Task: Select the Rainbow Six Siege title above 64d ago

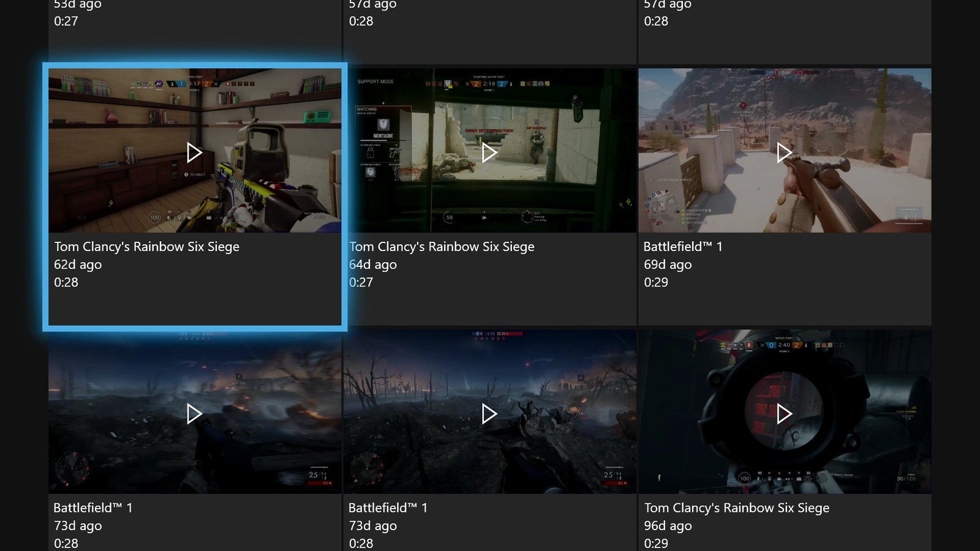Action: tap(442, 247)
